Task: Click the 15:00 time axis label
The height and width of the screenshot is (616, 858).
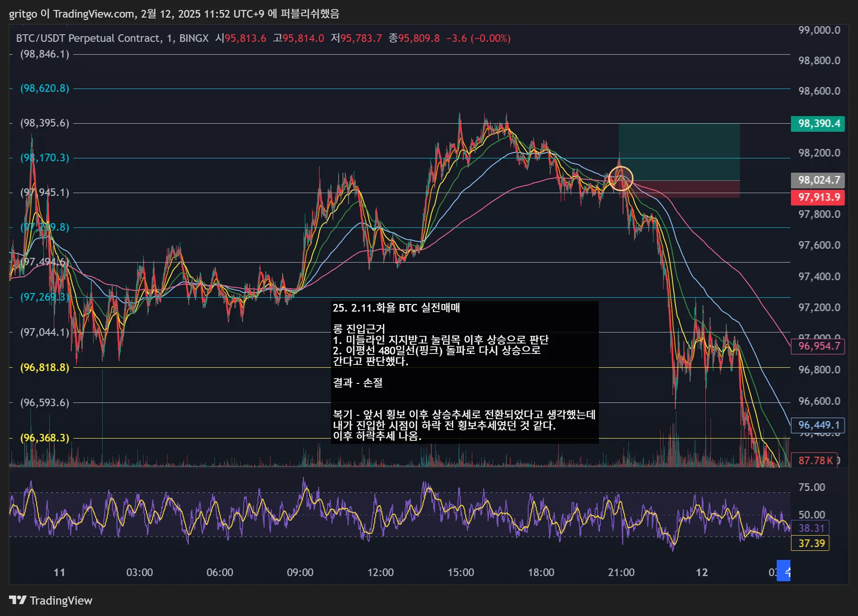Action: pos(461,572)
